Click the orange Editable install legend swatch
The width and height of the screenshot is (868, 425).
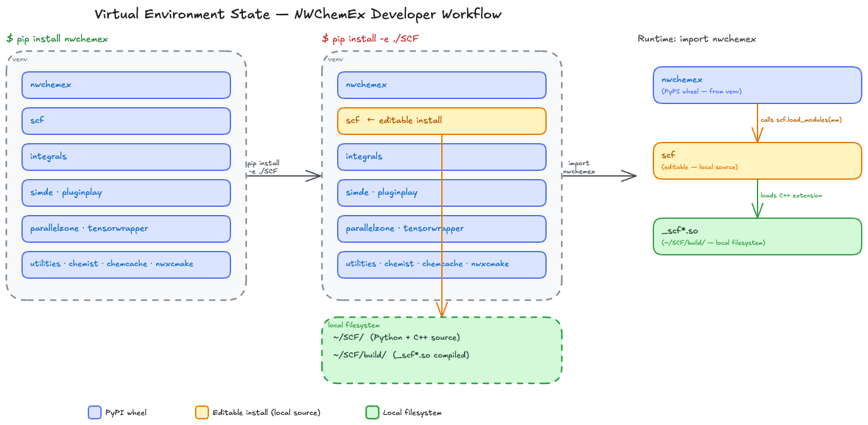pyautogui.click(x=202, y=412)
